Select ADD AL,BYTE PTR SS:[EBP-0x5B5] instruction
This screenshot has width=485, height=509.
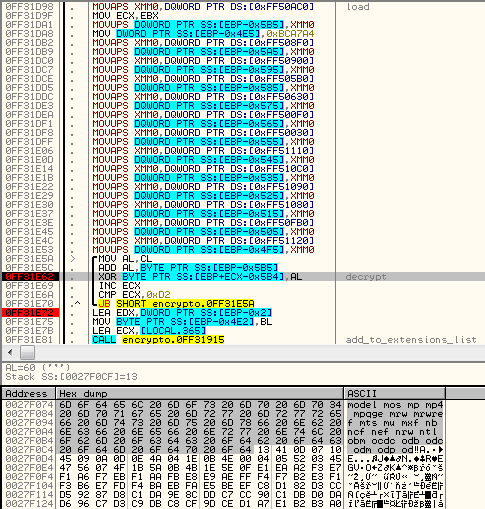click(188, 268)
